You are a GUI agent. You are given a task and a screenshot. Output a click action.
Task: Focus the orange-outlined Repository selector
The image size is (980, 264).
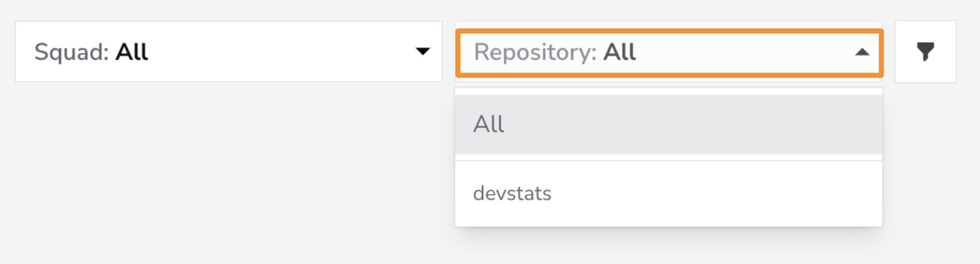point(669,52)
